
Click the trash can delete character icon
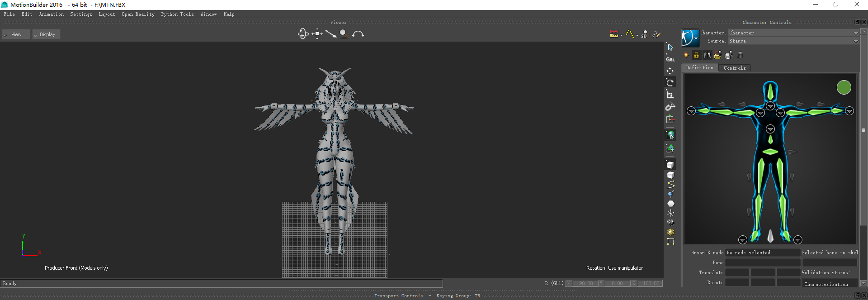pos(740,55)
